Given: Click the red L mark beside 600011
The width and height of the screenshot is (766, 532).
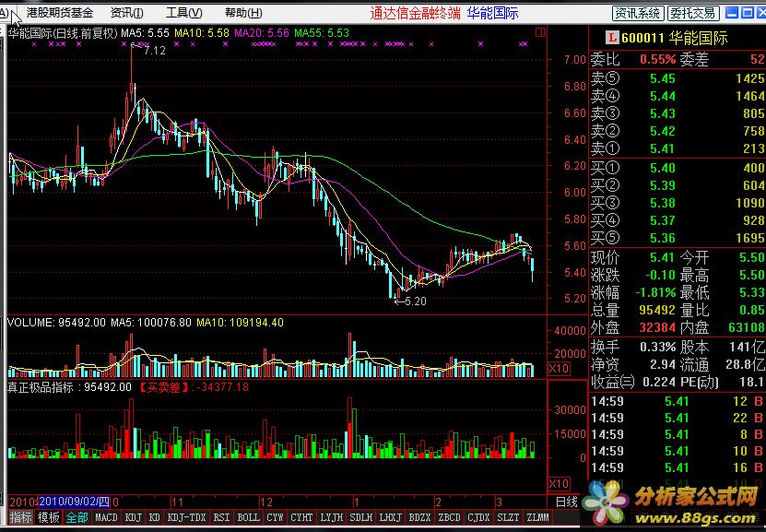Looking at the screenshot, I should (x=612, y=38).
